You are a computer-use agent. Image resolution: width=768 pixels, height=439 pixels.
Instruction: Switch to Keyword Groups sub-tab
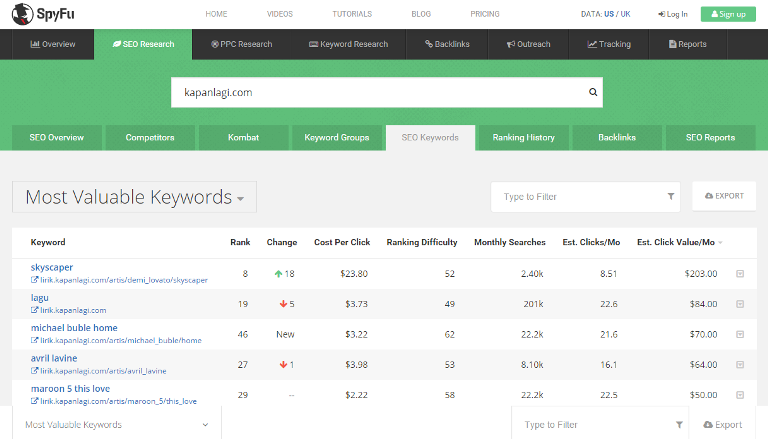click(x=337, y=138)
